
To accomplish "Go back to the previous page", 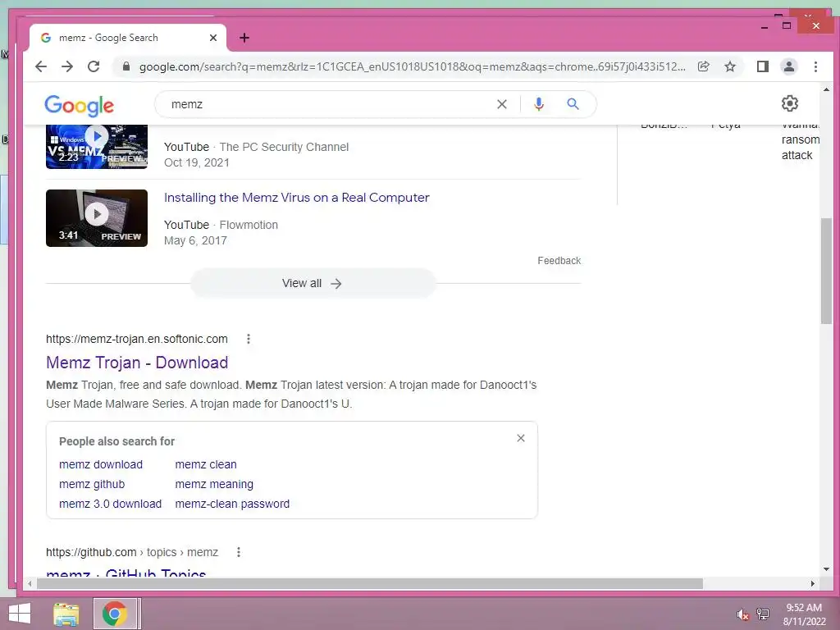I will [x=41, y=66].
